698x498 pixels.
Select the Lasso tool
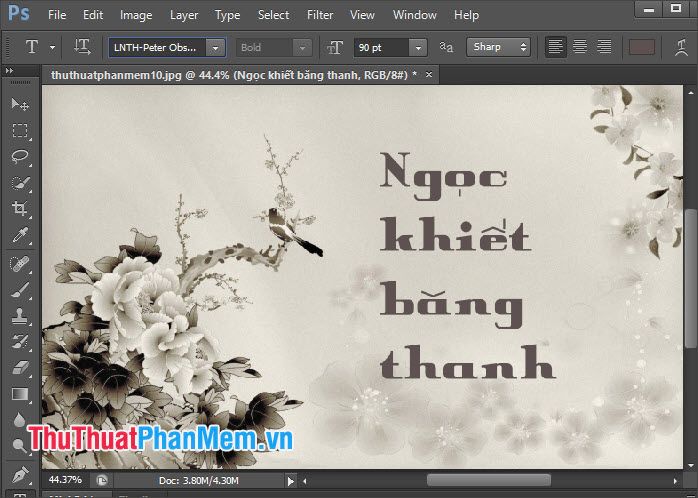tap(20, 156)
